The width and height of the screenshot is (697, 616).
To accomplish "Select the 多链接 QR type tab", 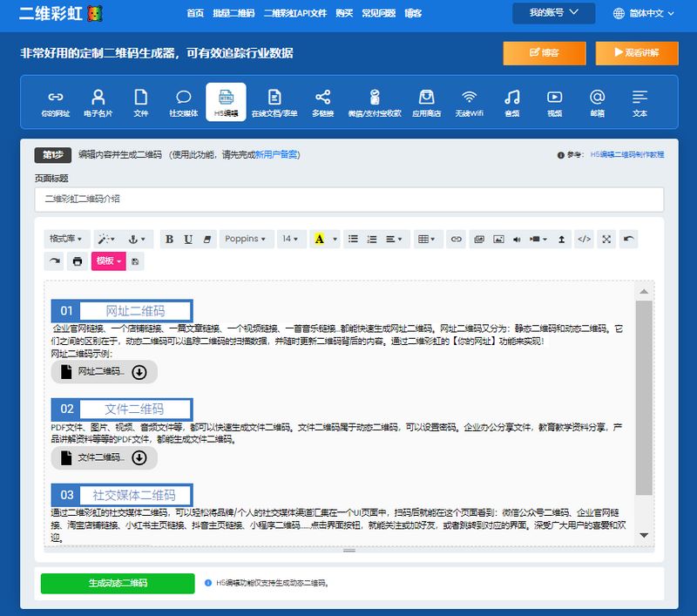I will click(322, 103).
